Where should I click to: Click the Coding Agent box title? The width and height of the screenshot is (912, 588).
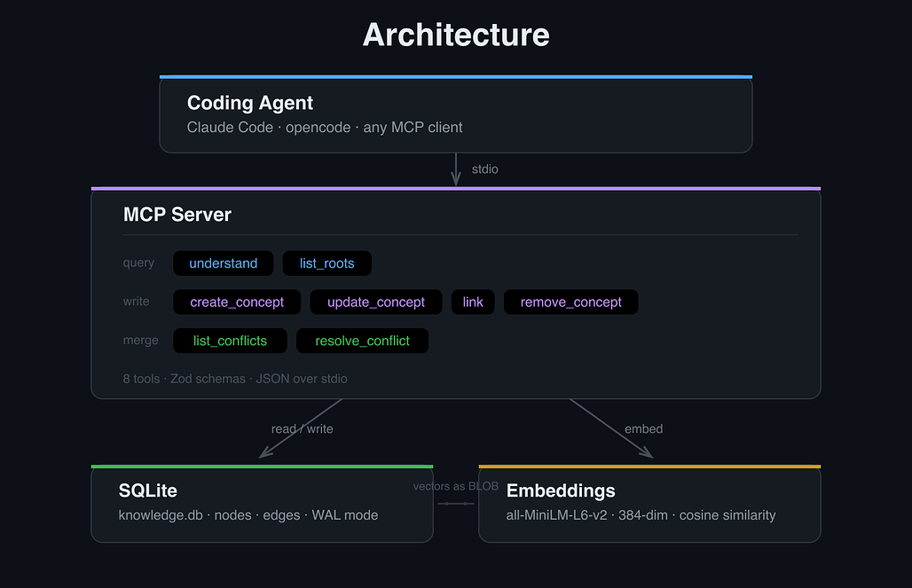pos(250,103)
